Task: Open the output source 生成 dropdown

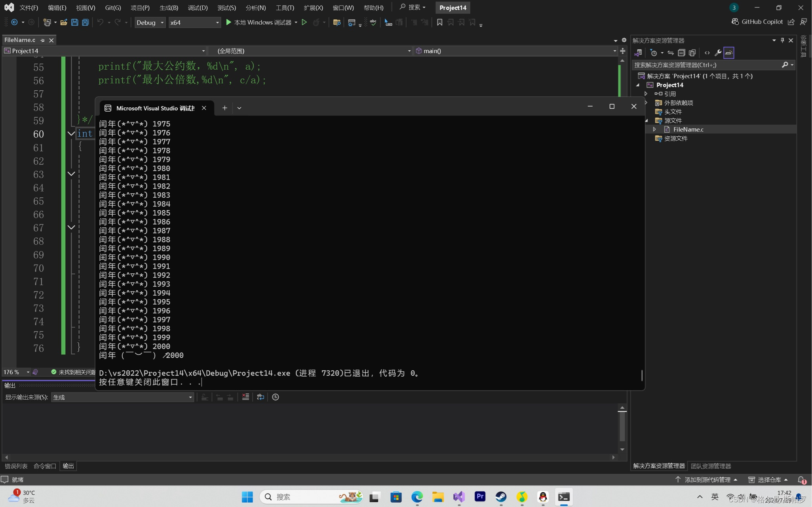Action: (122, 397)
